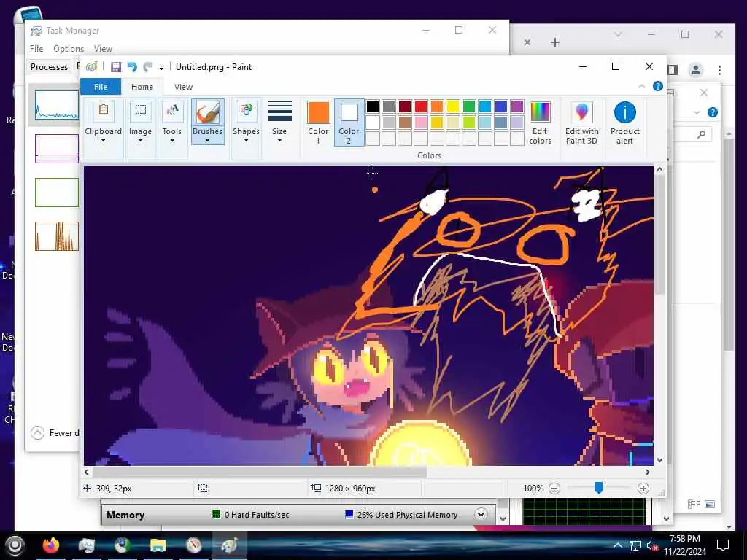Viewport: 747px width, 560px height.
Task: Click the Paint vertical scrollbar up arrow
Action: [x=659, y=169]
